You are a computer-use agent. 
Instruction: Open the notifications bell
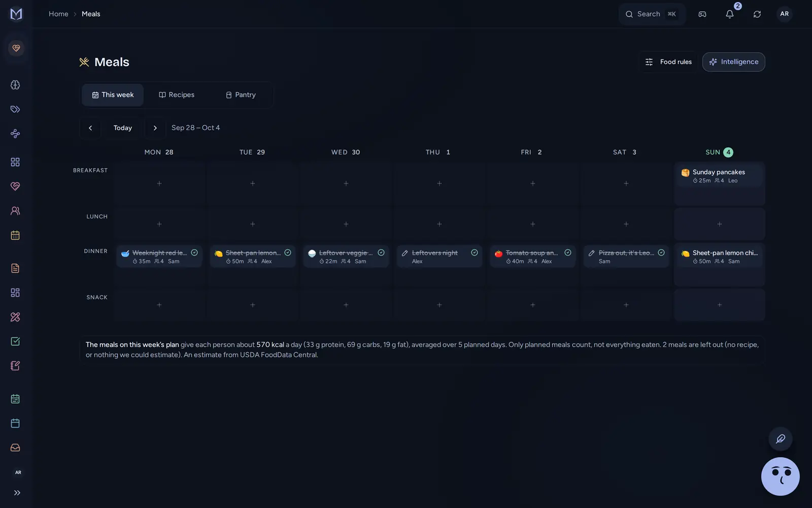point(730,14)
